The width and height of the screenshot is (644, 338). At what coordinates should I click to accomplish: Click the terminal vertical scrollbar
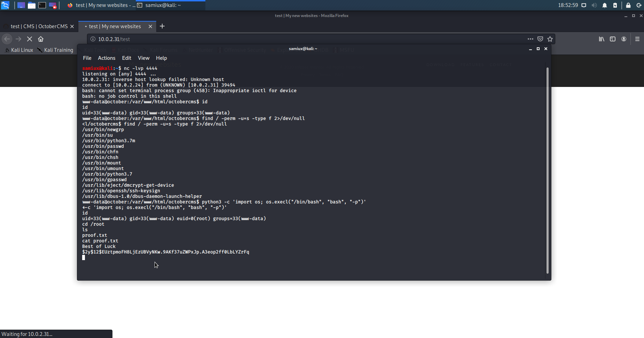click(x=548, y=170)
